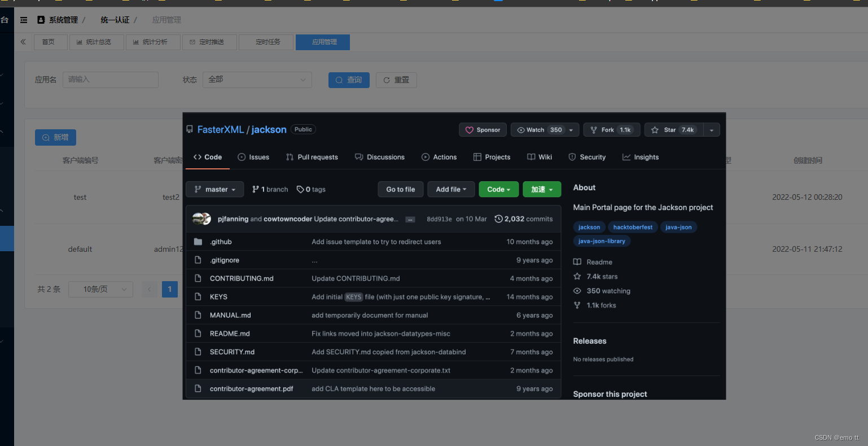868x446 pixels.
Task: Click 7.4k stars in About sidebar
Action: [x=596, y=277]
